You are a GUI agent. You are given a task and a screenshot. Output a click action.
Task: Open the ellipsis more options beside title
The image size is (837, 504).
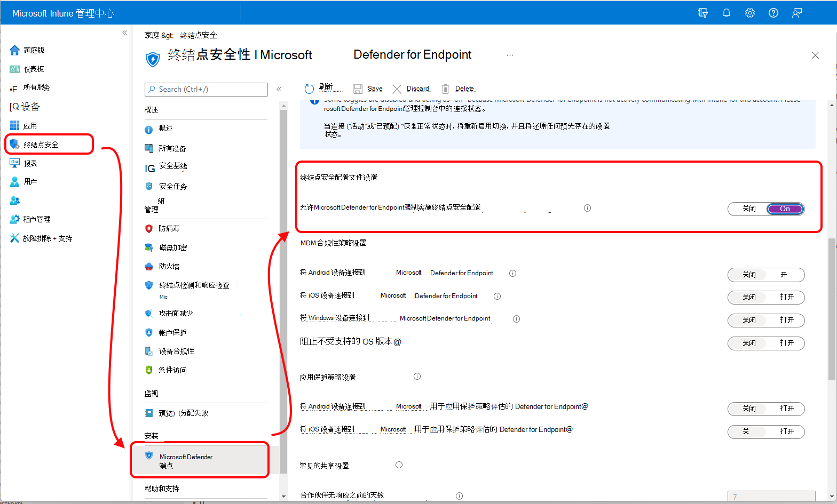510,55
